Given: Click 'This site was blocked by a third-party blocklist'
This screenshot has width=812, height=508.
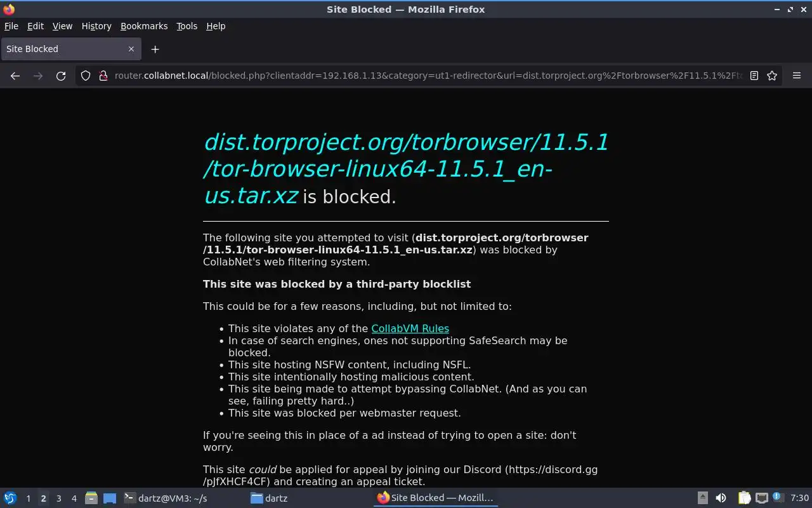Looking at the screenshot, I should pos(337,284).
